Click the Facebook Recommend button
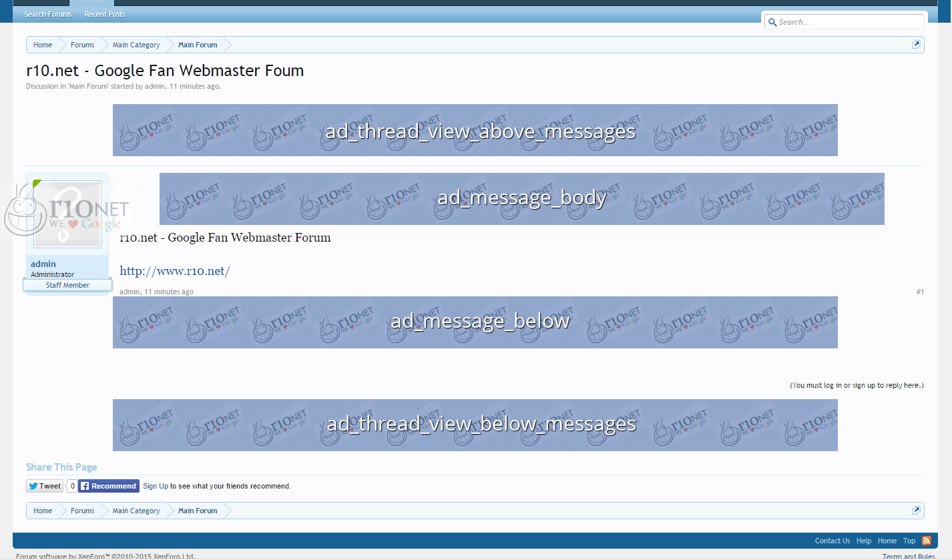Screen dimensions: 952x560 [109, 486]
